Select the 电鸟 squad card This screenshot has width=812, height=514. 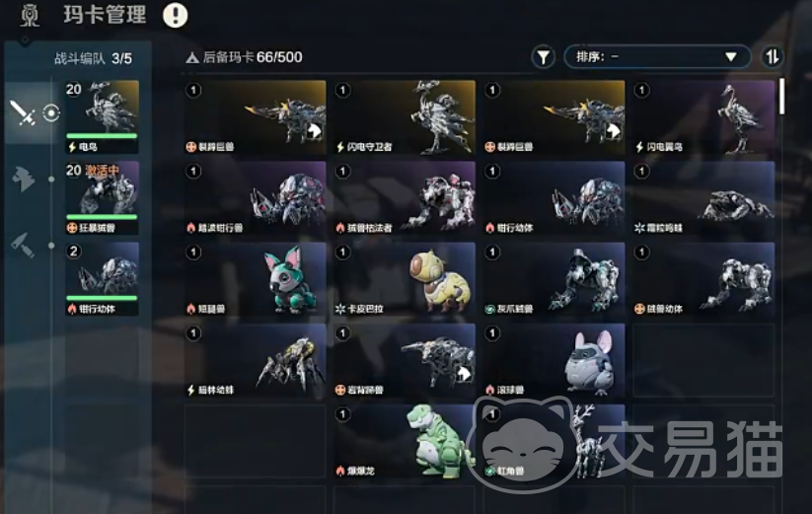(102, 117)
